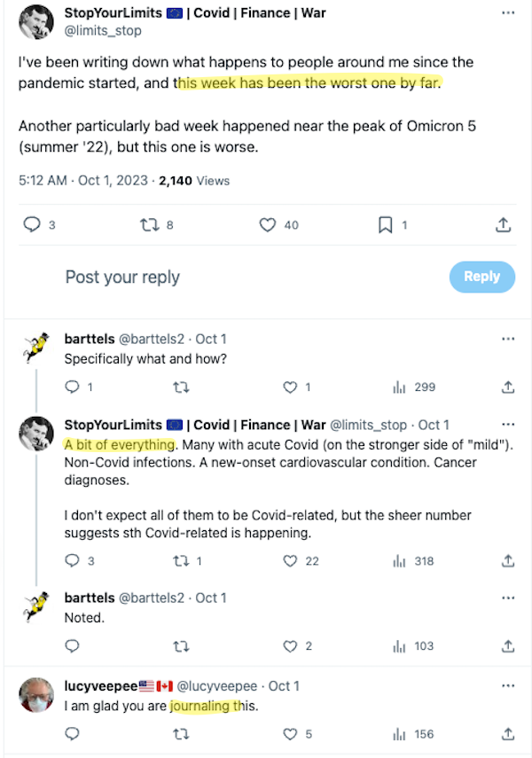Reply to the main tweet via comment icon
This screenshot has width=532, height=758.
pyautogui.click(x=32, y=225)
